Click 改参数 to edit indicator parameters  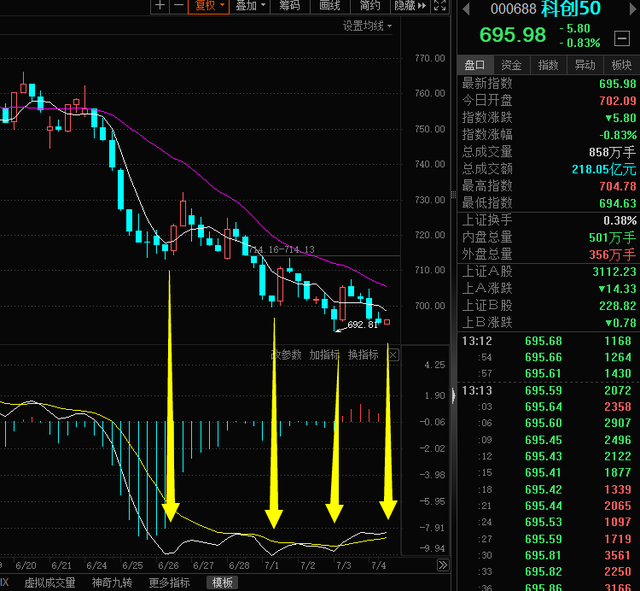286,355
